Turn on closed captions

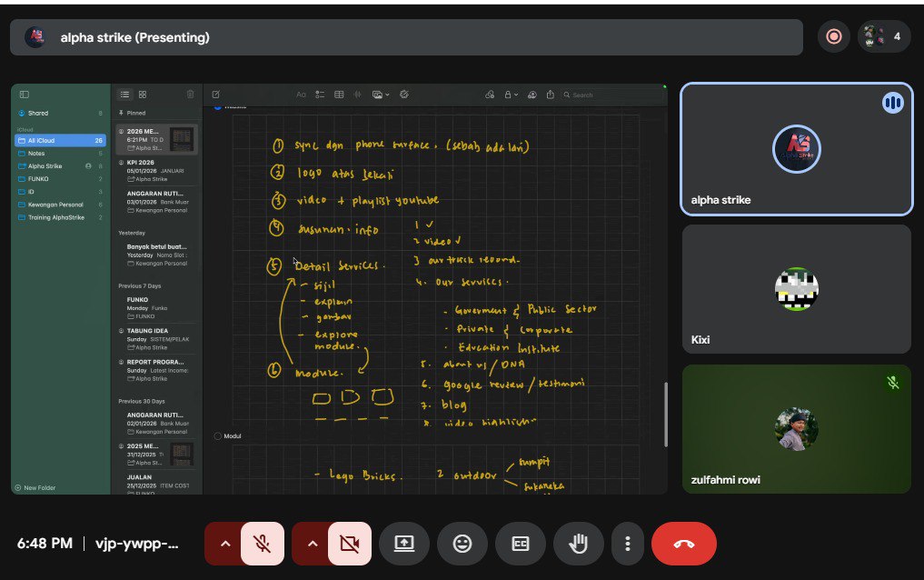[521, 544]
